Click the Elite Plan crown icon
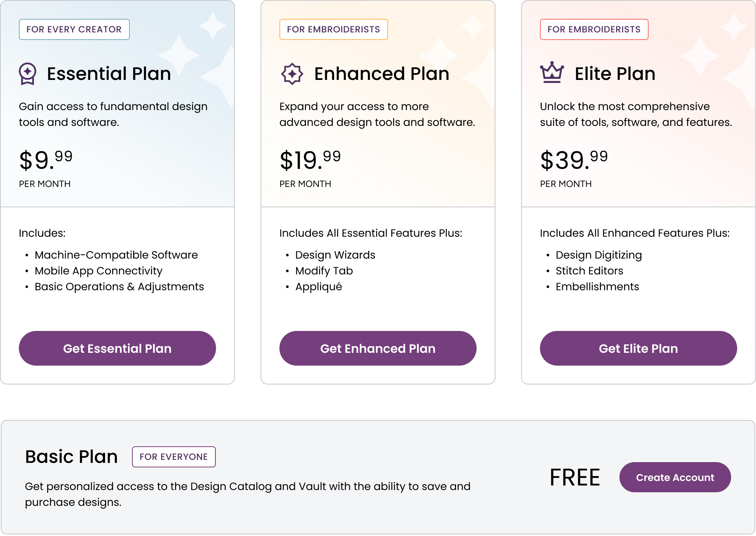 [552, 72]
